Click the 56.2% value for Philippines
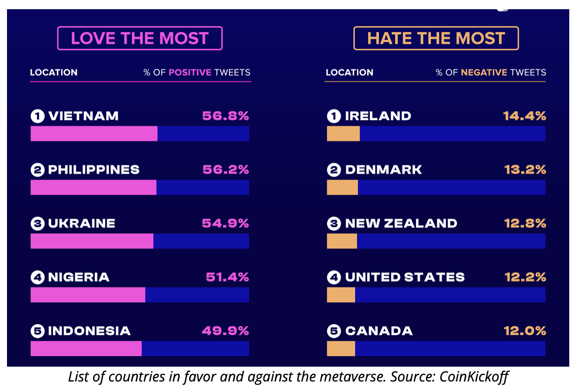This screenshot has width=578, height=392. pos(226,170)
